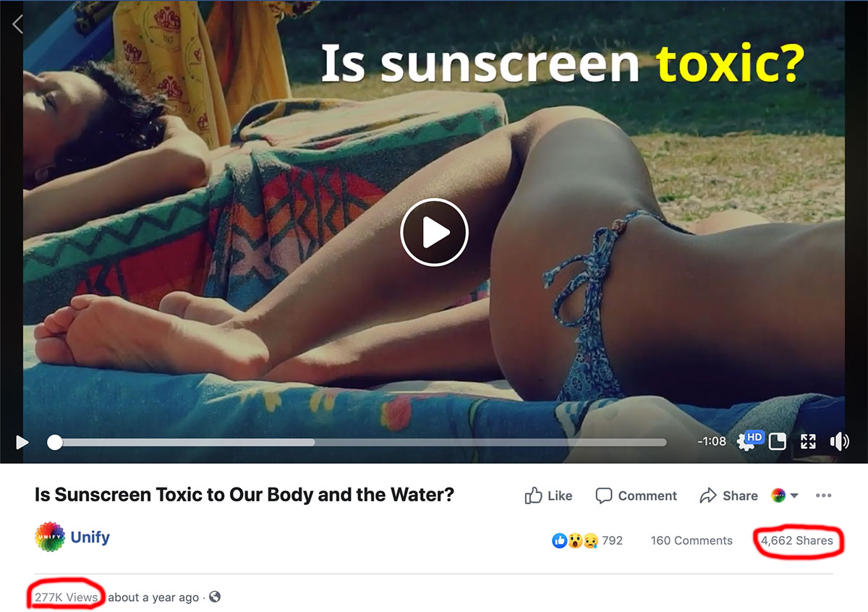Open the 160 Comments link
The image size is (868, 612).
(692, 540)
